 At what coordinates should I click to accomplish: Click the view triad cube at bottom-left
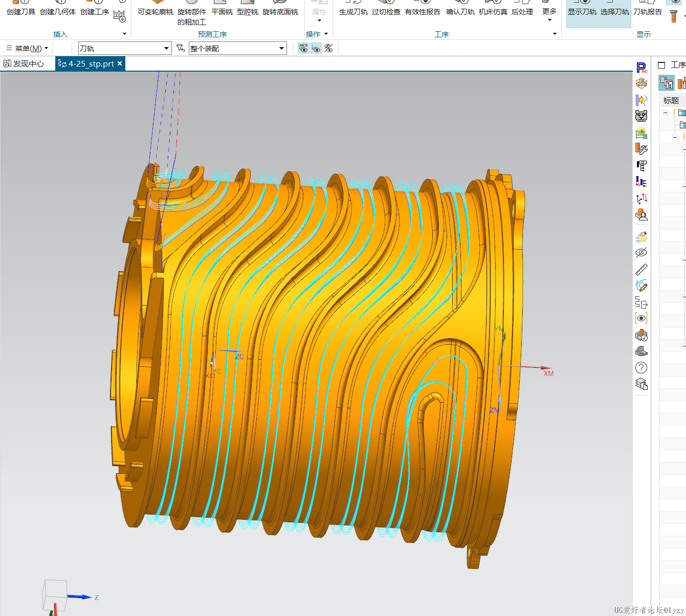(54, 595)
